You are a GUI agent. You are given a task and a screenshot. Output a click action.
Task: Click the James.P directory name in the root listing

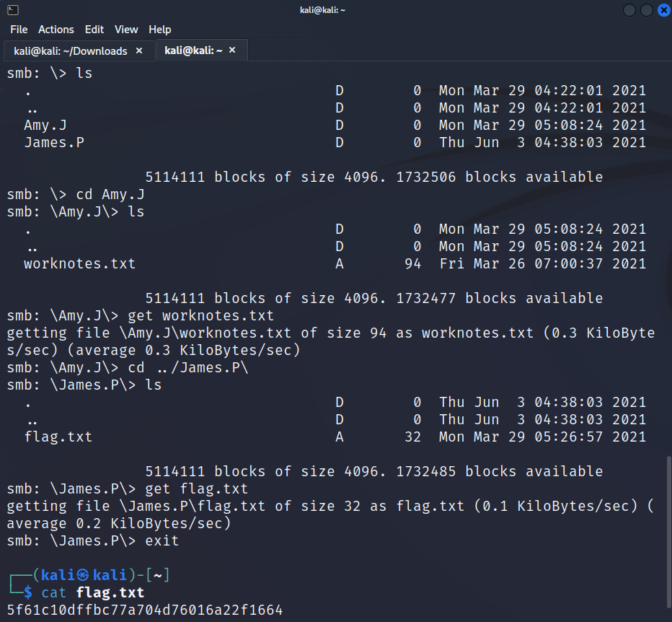point(54,143)
